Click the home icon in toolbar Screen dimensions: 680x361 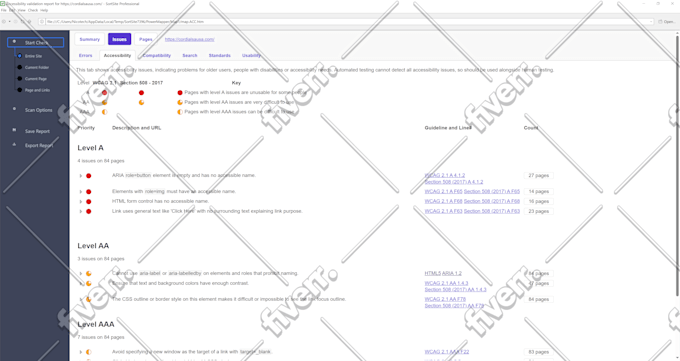pos(29,21)
